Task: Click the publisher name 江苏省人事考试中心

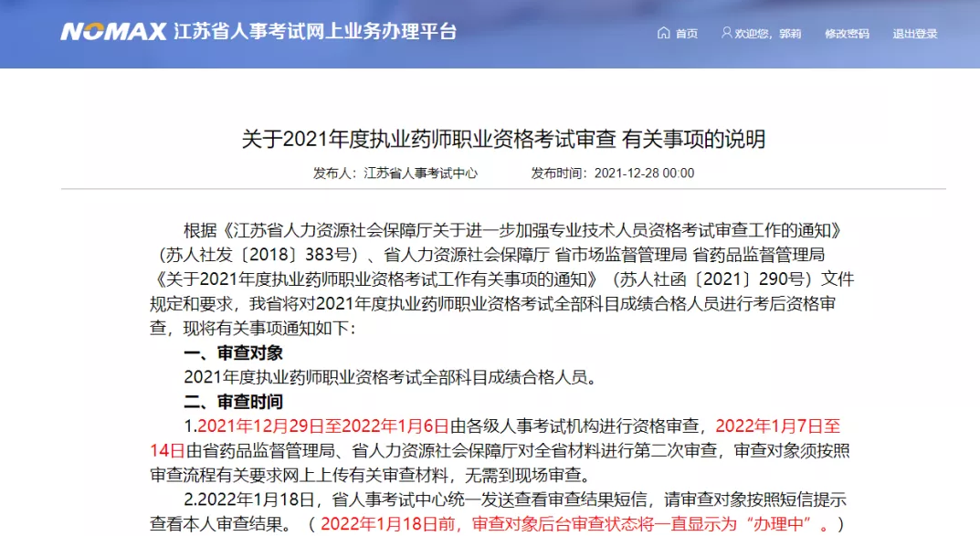Action: pos(420,173)
